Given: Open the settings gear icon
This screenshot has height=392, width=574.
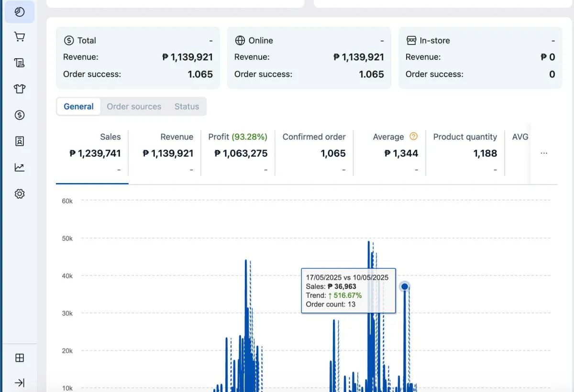Looking at the screenshot, I should pyautogui.click(x=20, y=194).
